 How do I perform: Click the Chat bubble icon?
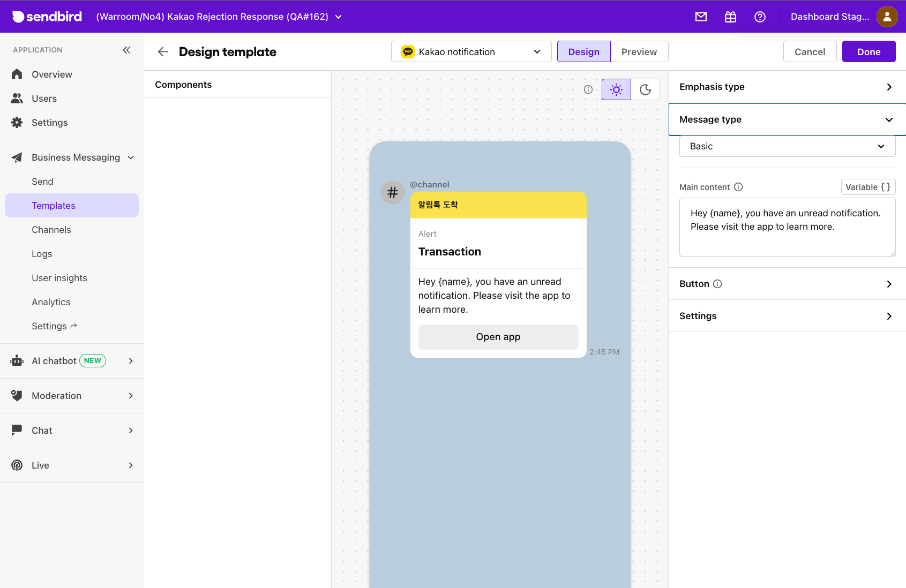[17, 430]
